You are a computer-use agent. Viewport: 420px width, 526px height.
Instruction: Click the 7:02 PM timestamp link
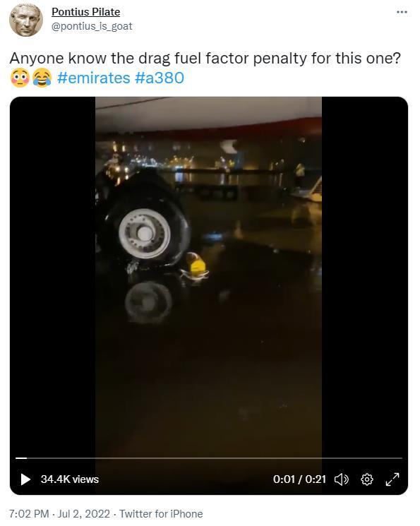pyautogui.click(x=29, y=513)
